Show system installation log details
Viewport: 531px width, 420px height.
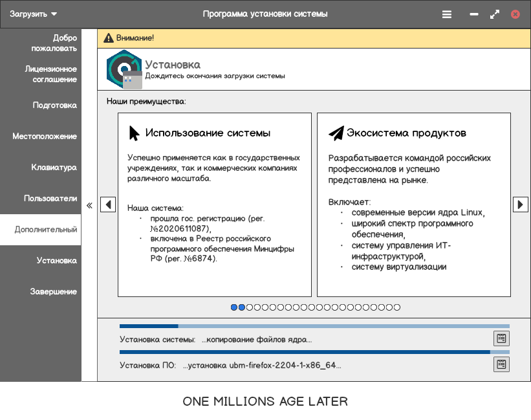tap(501, 338)
